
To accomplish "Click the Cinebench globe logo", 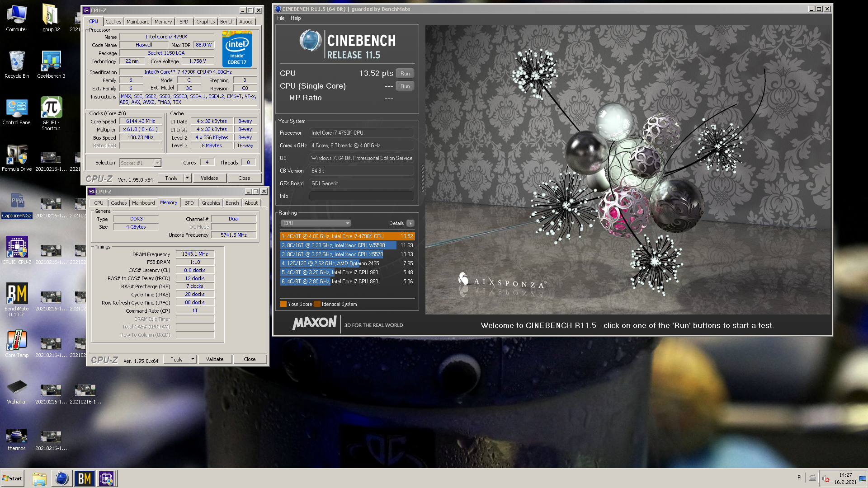I will (310, 41).
